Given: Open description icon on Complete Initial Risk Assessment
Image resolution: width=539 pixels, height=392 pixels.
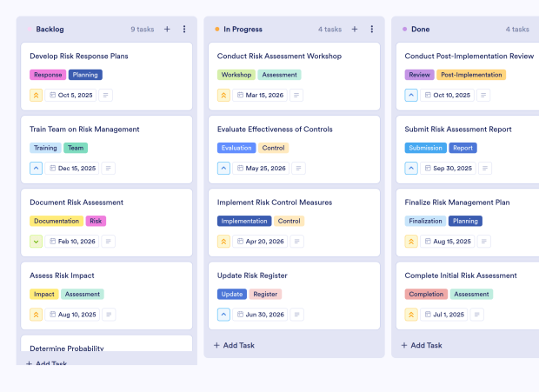Looking at the screenshot, I should click(477, 315).
